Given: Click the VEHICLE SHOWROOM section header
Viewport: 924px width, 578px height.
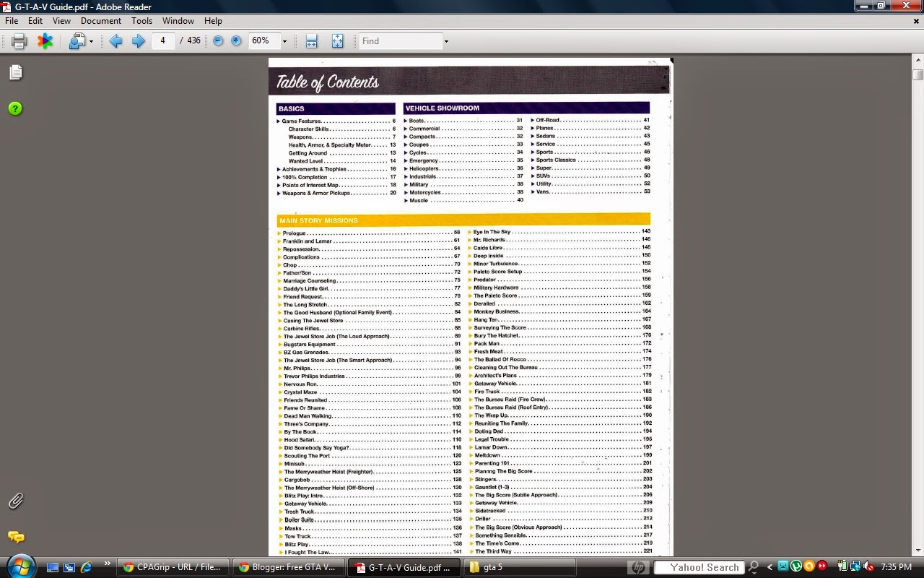Looking at the screenshot, I should click(x=526, y=108).
